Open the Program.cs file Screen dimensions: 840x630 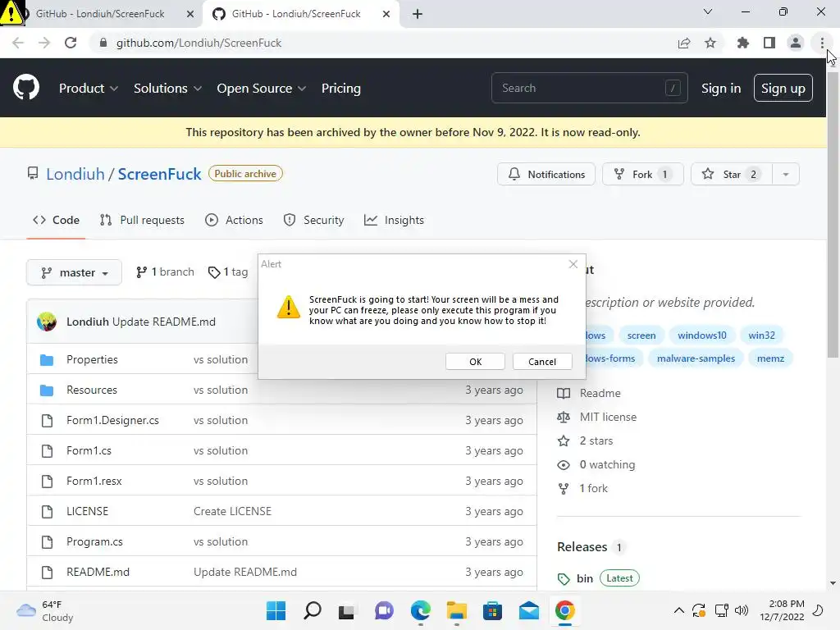tap(95, 541)
